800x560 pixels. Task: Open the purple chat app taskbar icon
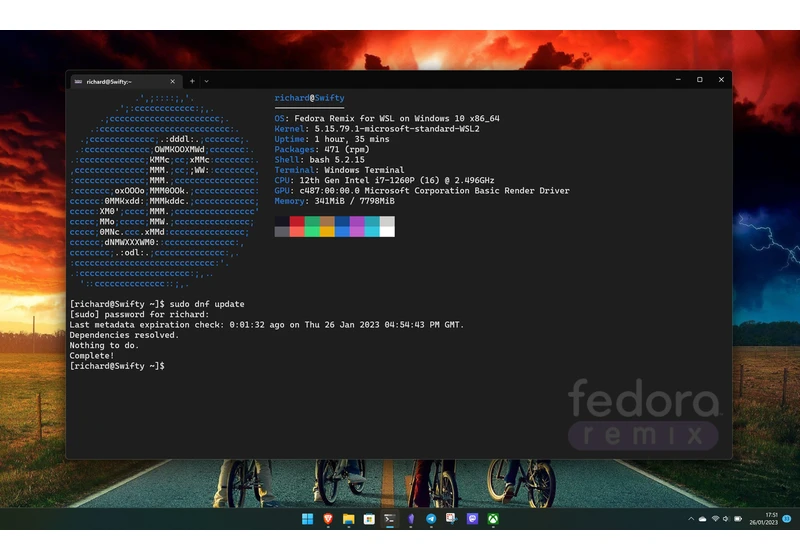(x=472, y=519)
